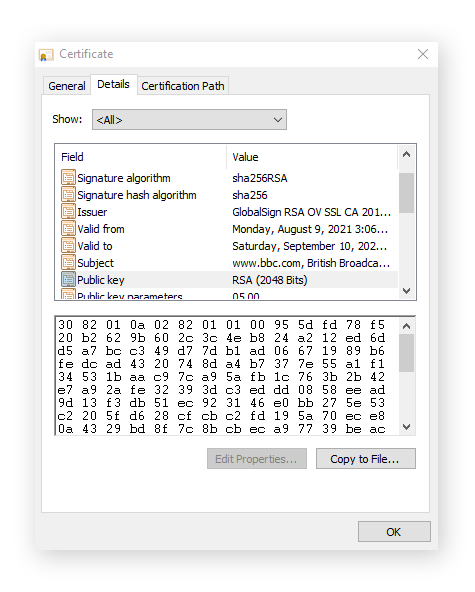
Task: Click the Valid from field icon
Action: tap(68, 229)
